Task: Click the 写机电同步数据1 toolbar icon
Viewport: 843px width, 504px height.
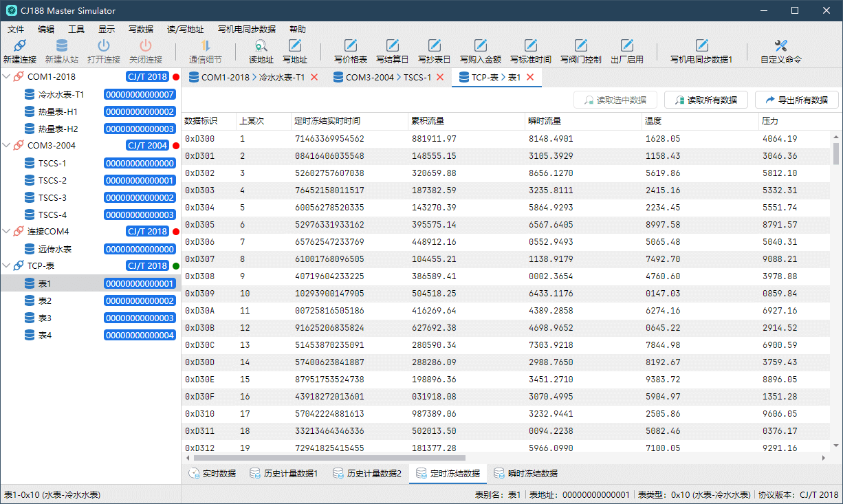Action: click(x=701, y=46)
